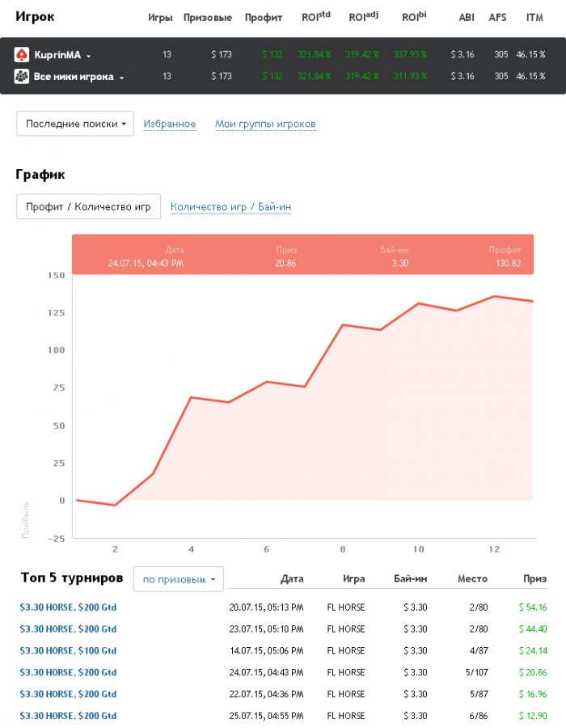The image size is (566, 728).
Task: Switch to Количество игр / Бай-ин chart
Action: point(230,206)
